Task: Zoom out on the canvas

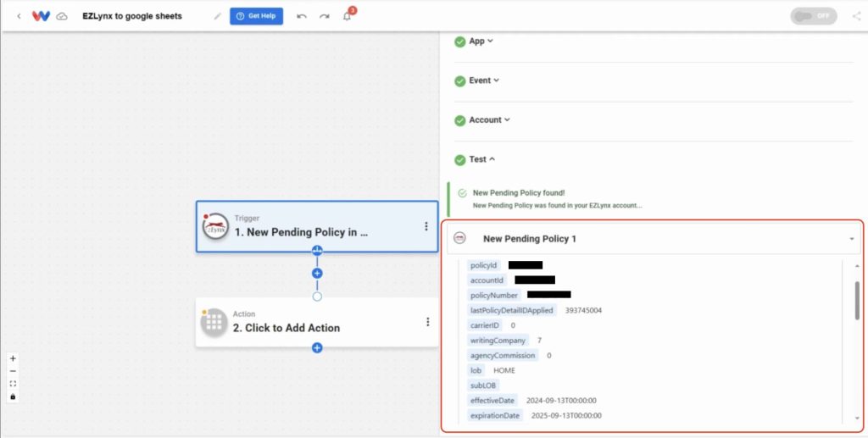Action: [13, 371]
